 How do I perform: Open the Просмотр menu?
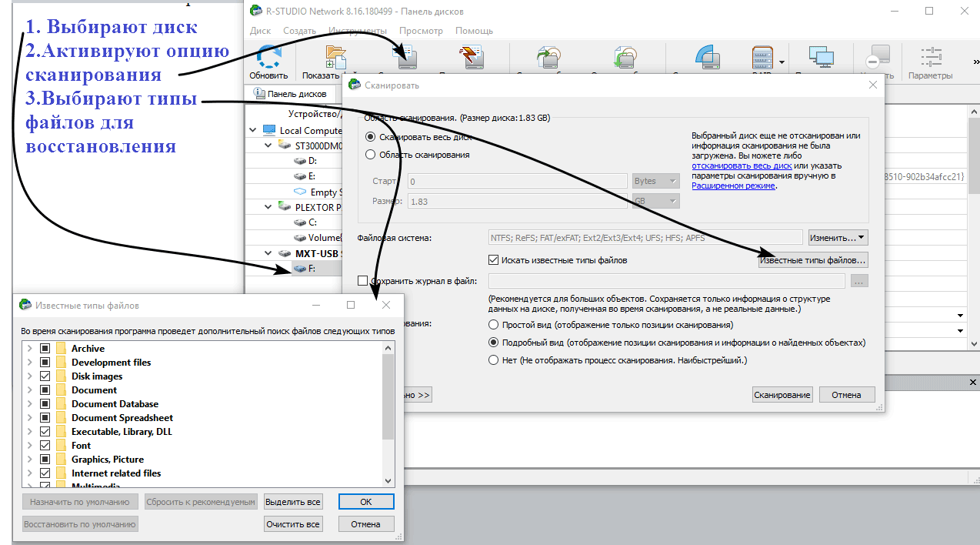click(x=421, y=31)
